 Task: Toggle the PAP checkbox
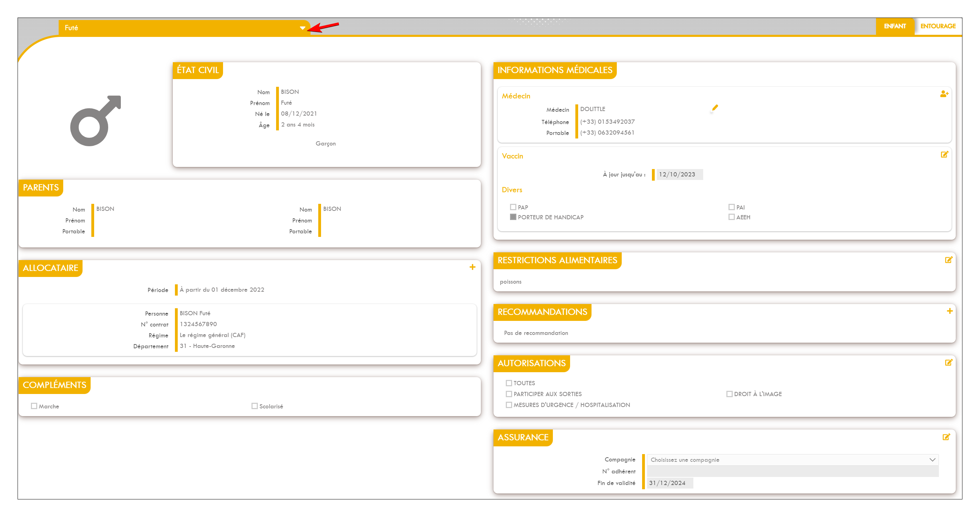click(x=513, y=207)
